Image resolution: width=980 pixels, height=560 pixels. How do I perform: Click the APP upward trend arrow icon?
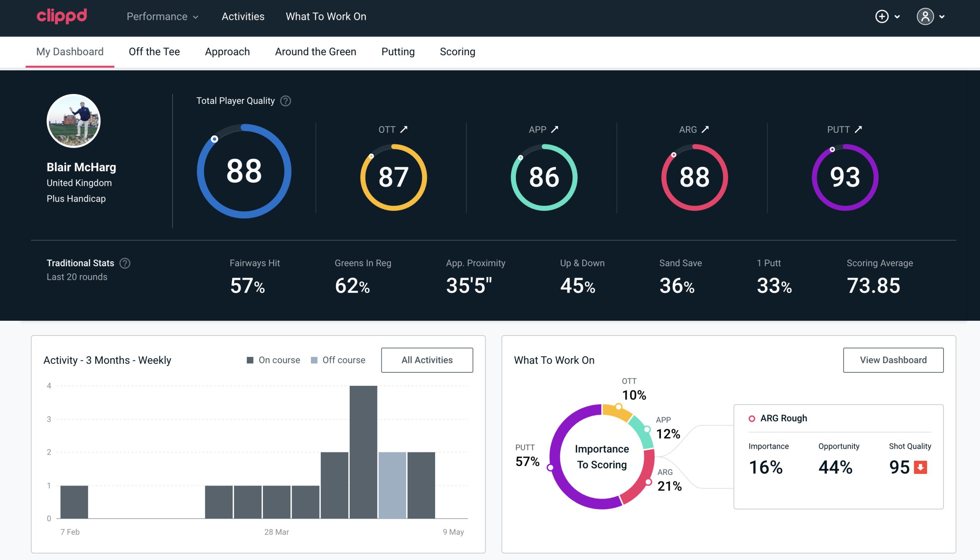tap(556, 129)
